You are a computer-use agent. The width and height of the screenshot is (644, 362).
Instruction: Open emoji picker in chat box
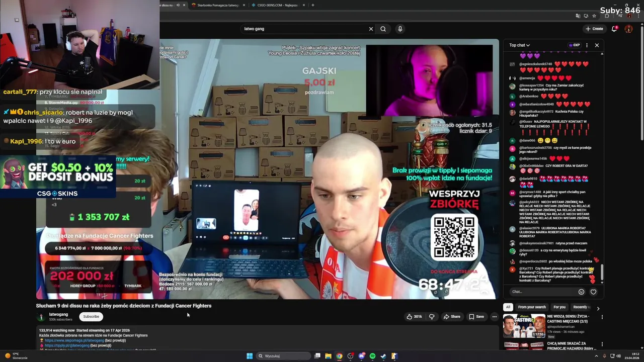[581, 292]
